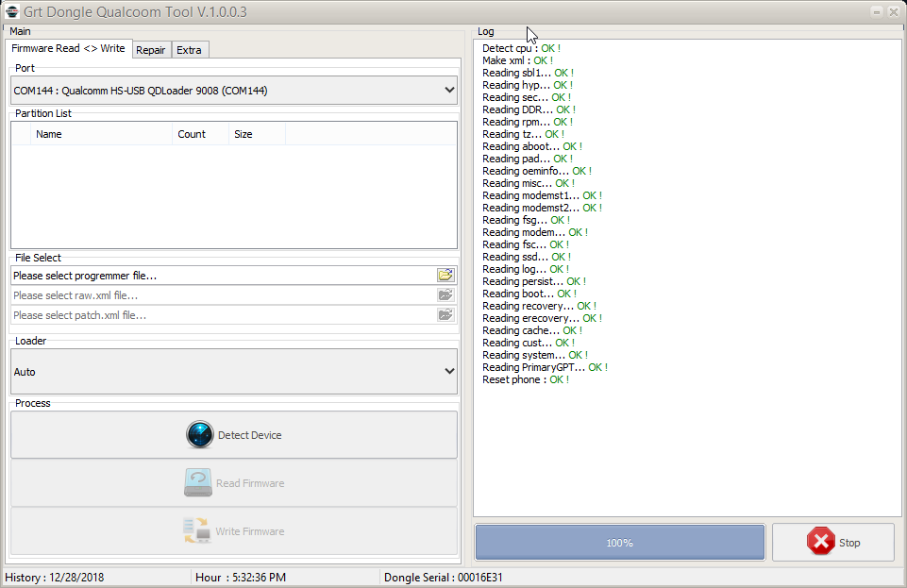Image resolution: width=907 pixels, height=588 pixels.
Task: Click log line 'Make xml : OK !'
Action: [x=518, y=60]
